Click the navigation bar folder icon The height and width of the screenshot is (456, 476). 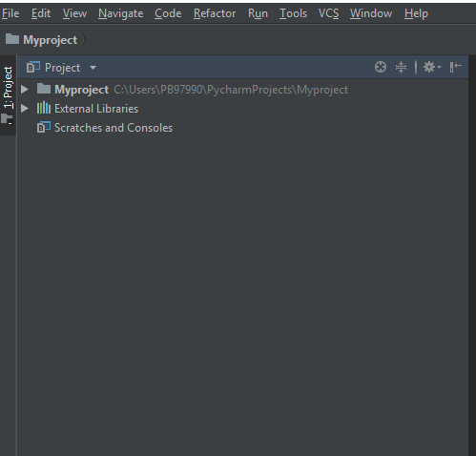12,39
